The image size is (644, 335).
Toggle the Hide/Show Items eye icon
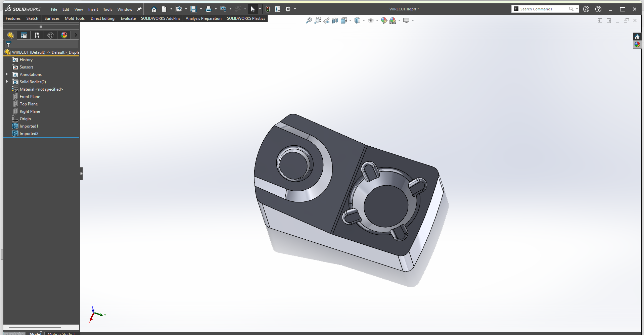(370, 21)
